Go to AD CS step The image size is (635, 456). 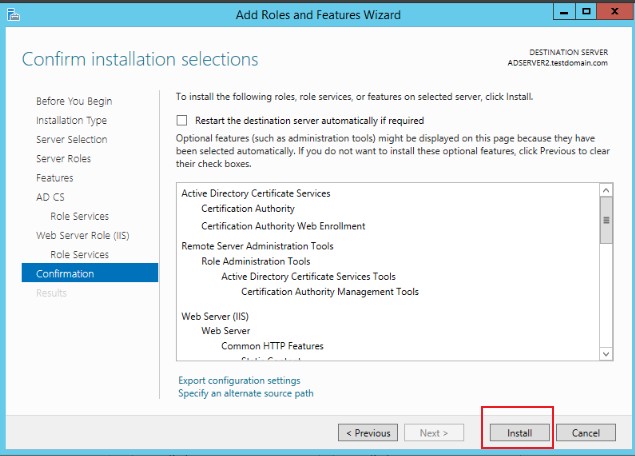click(x=50, y=197)
